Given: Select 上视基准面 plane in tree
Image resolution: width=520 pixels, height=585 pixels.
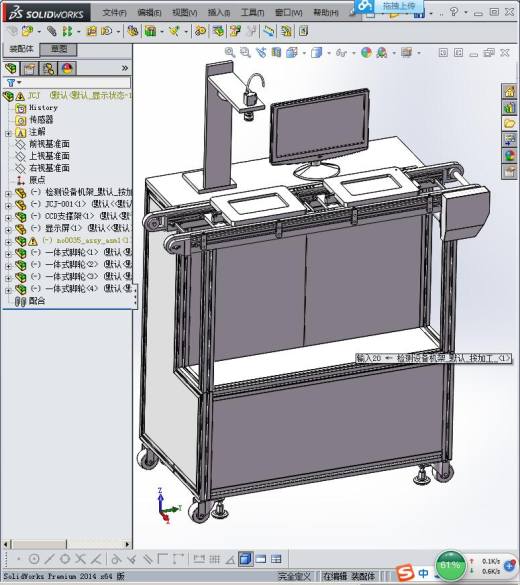Looking at the screenshot, I should coord(43,156).
